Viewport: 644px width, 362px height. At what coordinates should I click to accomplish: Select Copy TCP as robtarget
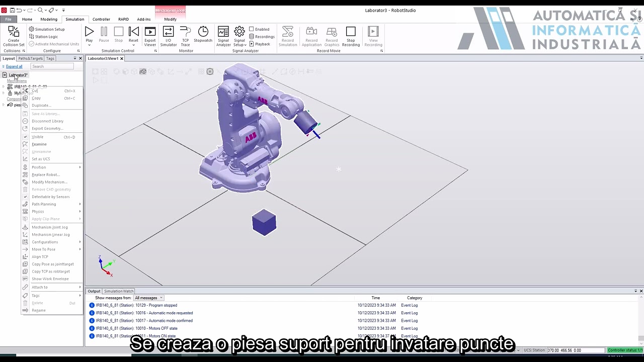click(51, 271)
